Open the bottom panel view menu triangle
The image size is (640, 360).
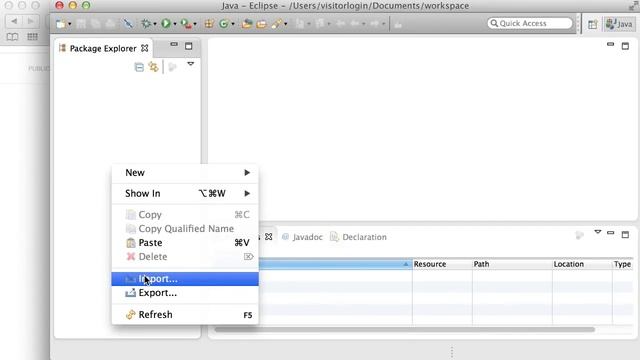tap(598, 232)
